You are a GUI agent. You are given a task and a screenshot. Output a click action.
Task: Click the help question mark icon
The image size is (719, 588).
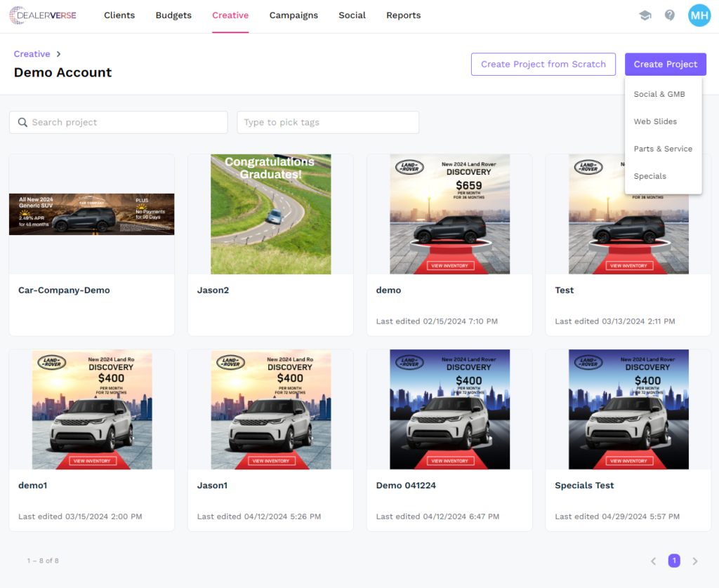click(670, 15)
